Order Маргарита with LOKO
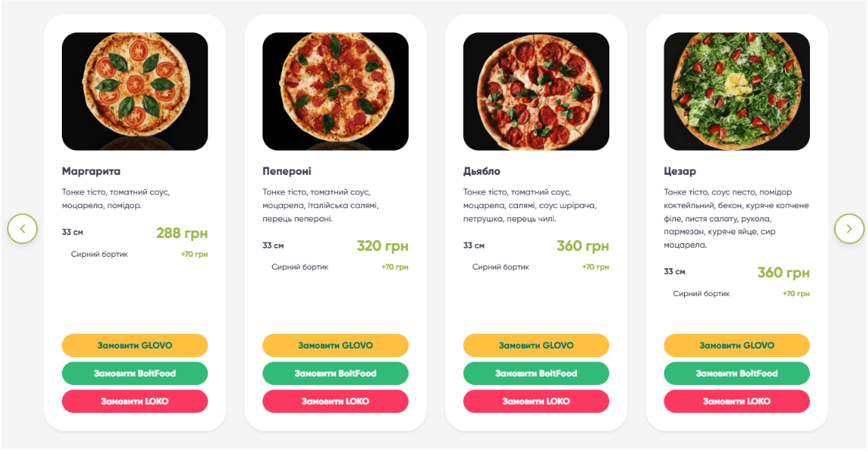Image resolution: width=868 pixels, height=452 pixels. [134, 401]
